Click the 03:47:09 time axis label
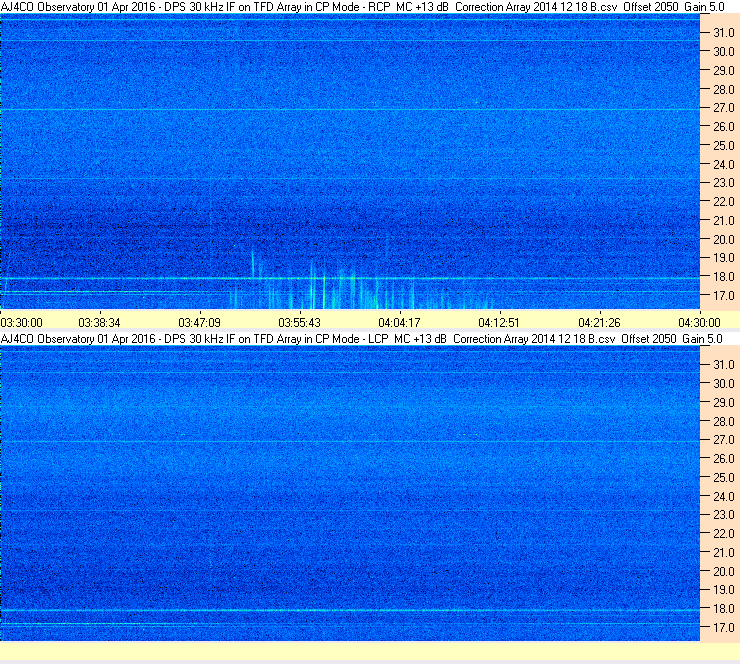Viewport: 740px width, 664px height. pyautogui.click(x=199, y=323)
